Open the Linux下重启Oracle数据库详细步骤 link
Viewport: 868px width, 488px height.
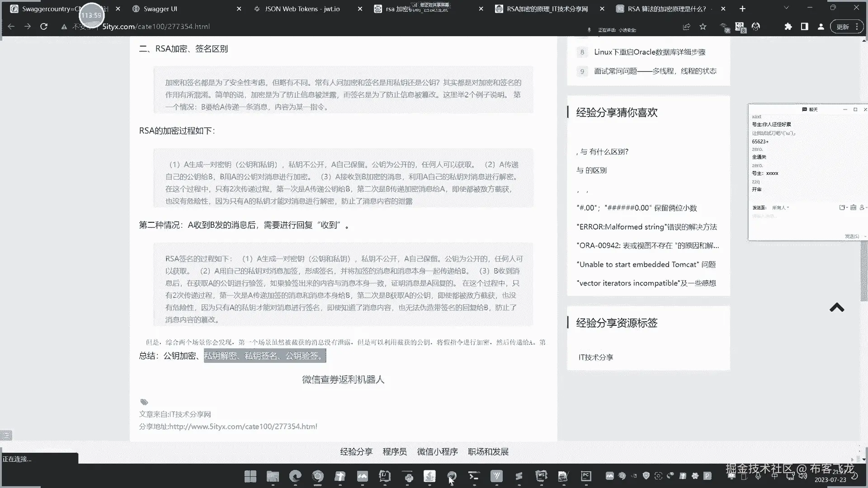click(x=649, y=52)
